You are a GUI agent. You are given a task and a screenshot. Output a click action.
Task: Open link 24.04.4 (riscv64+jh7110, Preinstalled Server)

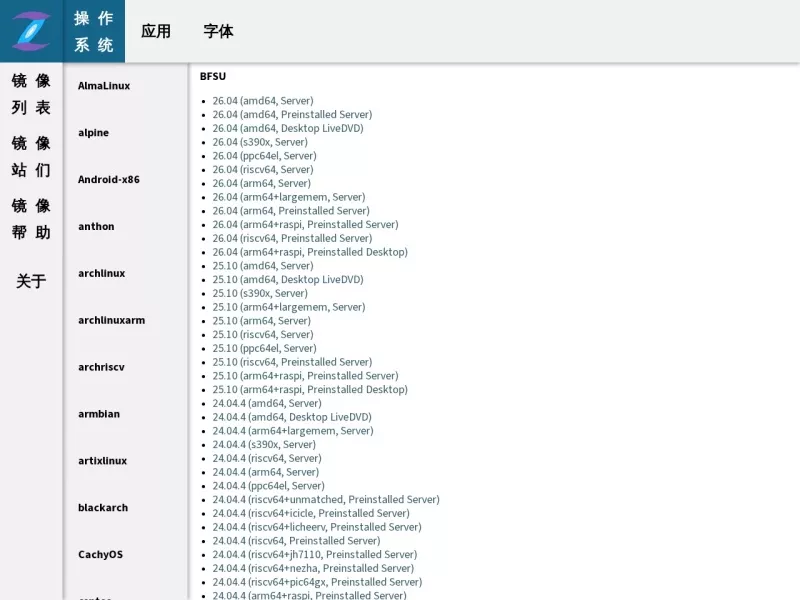[315, 556]
